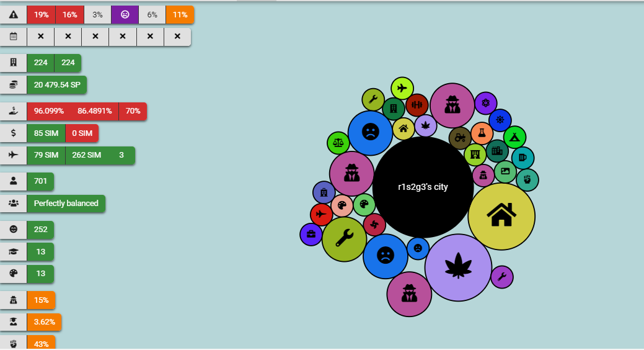
Task: Click the raised fist icon beside 43%
Action: 14,343
